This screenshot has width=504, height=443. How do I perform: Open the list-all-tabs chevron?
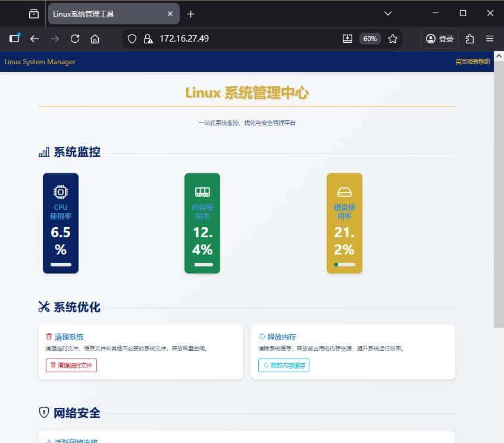click(x=388, y=13)
